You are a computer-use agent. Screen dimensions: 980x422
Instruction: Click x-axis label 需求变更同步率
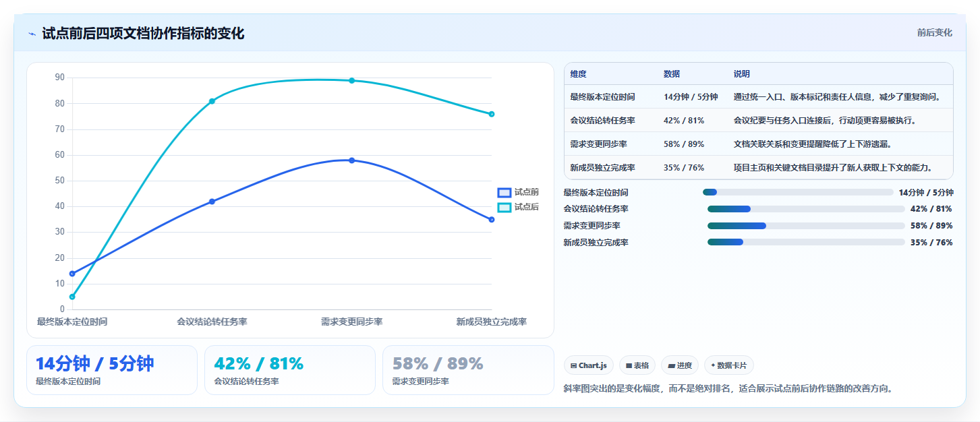click(x=351, y=322)
